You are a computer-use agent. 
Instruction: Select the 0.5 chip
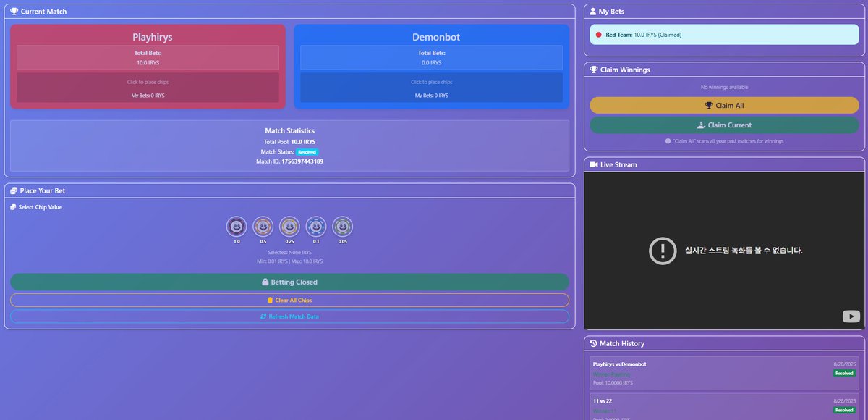pos(263,227)
